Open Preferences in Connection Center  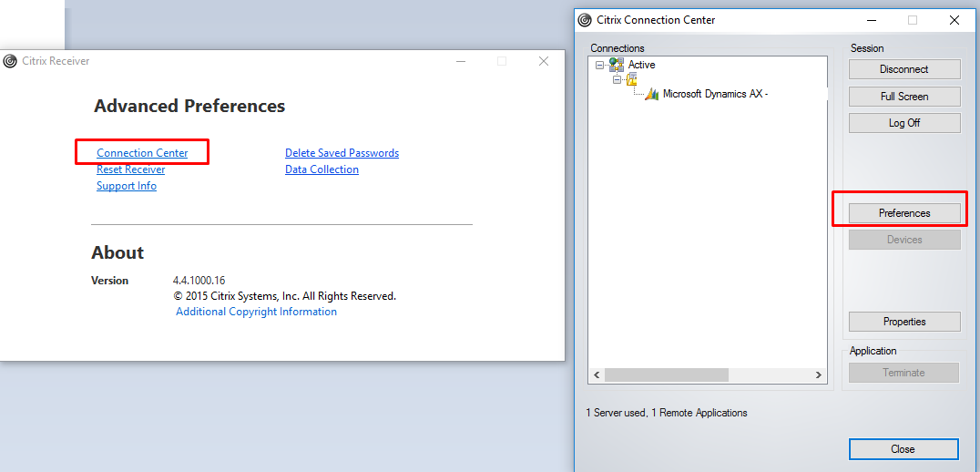pos(903,213)
